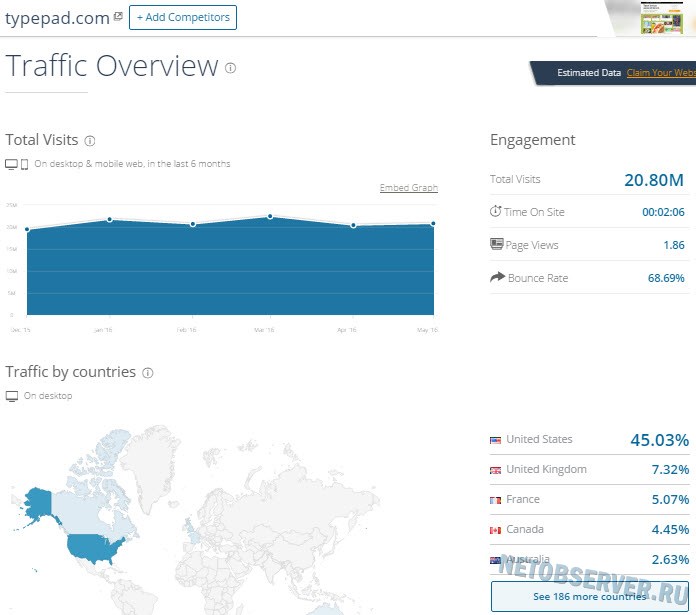Click the United States country name
Viewport: 696px width, 615px height.
click(539, 439)
